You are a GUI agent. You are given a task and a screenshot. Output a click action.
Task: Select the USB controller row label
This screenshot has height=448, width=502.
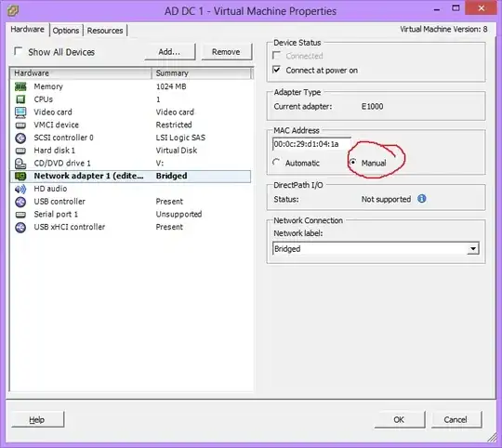point(59,202)
